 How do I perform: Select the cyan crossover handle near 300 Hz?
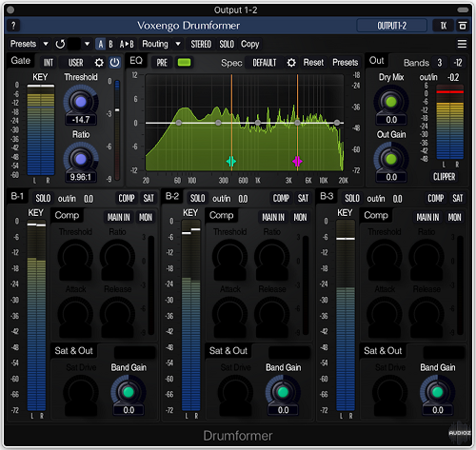231,162
